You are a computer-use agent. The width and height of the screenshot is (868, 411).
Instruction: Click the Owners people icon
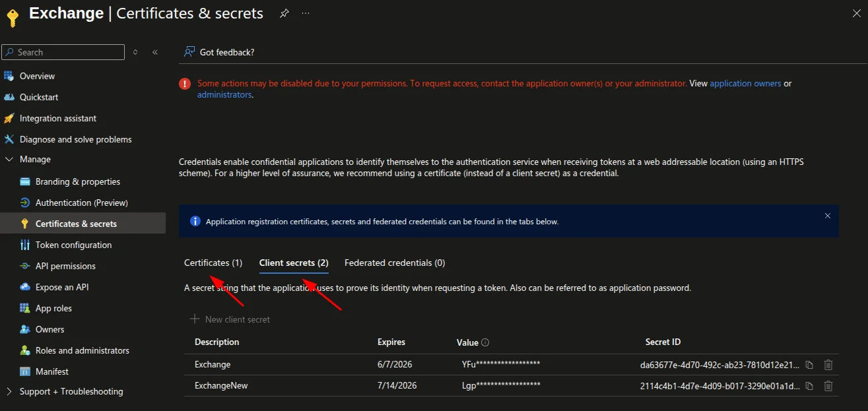click(x=25, y=329)
